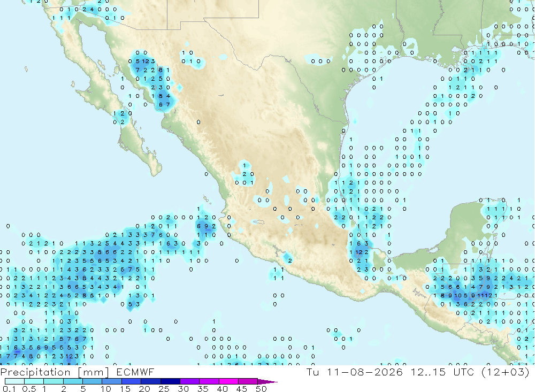Click the "ECMWF" model label
535x392 pixels.
pos(135,372)
